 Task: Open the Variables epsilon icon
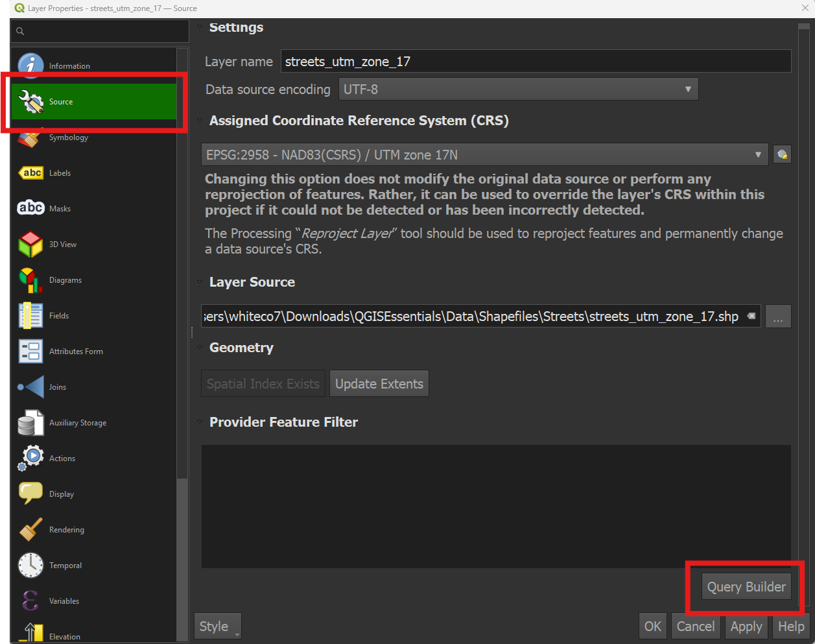[30, 601]
